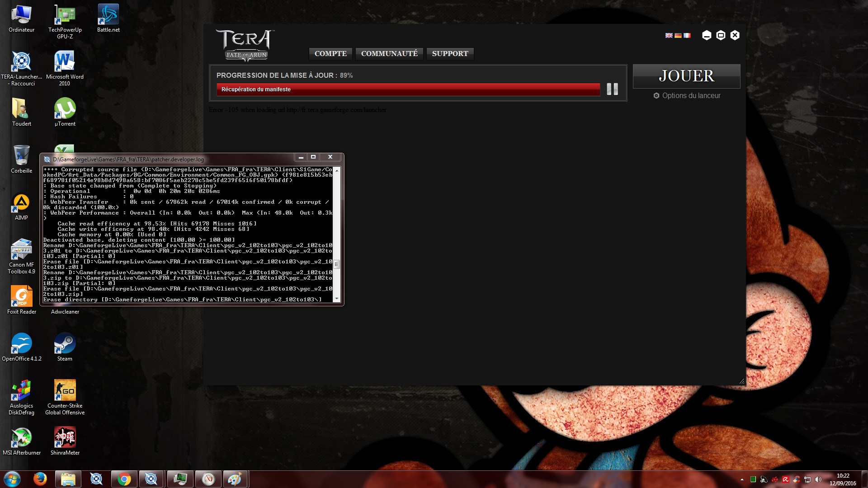Maximize the patcher.developer.log window

[313, 157]
